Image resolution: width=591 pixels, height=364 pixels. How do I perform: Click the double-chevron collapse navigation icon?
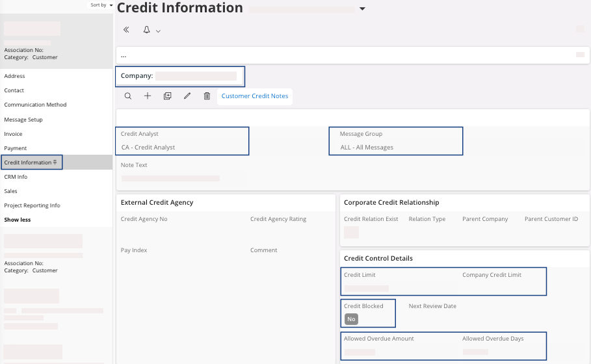pos(126,30)
